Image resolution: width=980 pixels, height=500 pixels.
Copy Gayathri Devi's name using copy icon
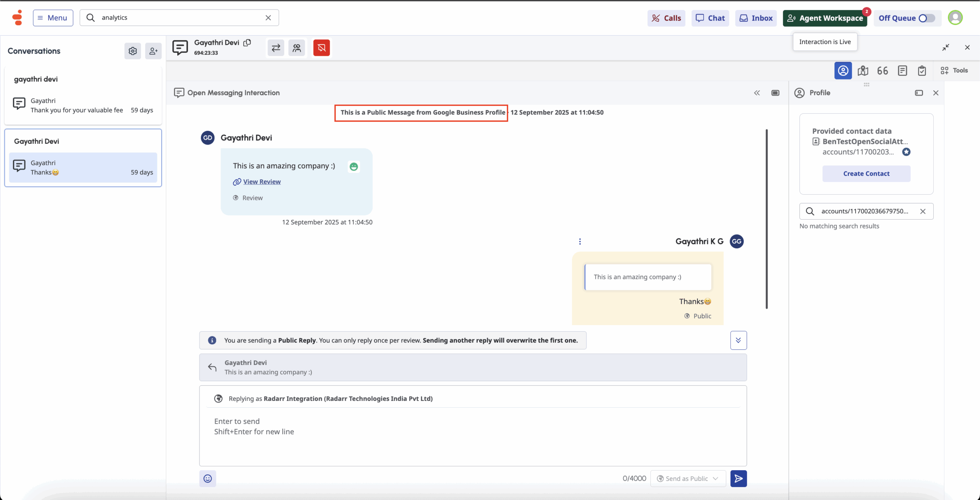(247, 42)
